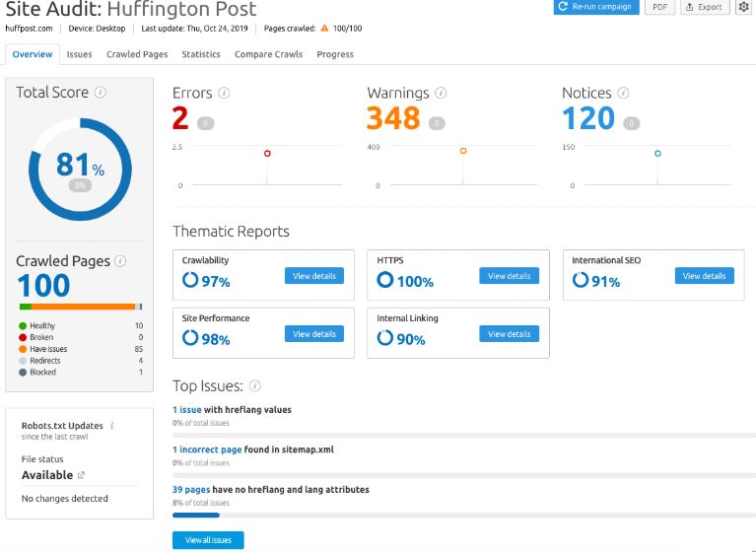
Task: Click the huffpost.com domain text
Action: click(29, 29)
